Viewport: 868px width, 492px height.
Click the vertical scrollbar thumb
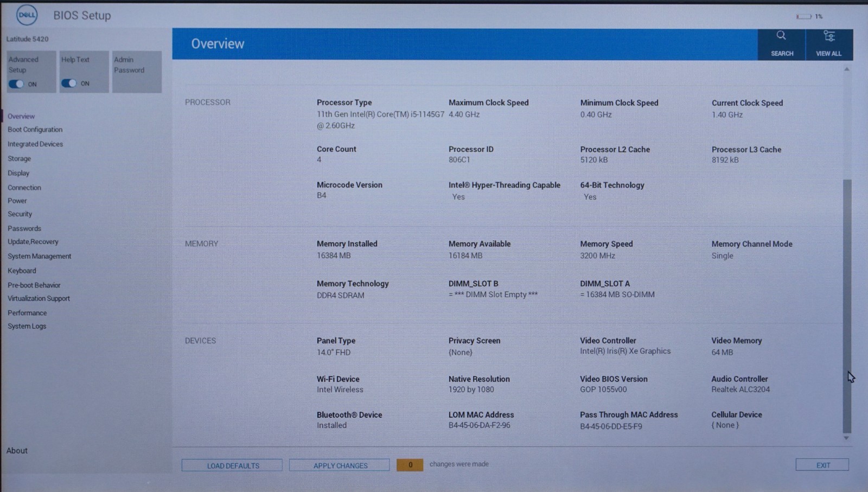click(x=847, y=306)
